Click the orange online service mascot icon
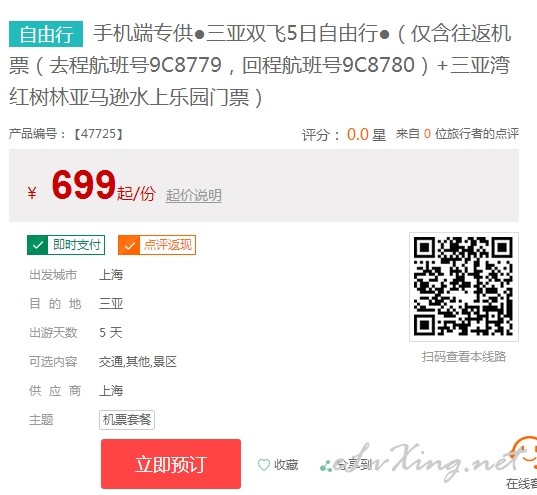This screenshot has width=537, height=495. coord(524,454)
